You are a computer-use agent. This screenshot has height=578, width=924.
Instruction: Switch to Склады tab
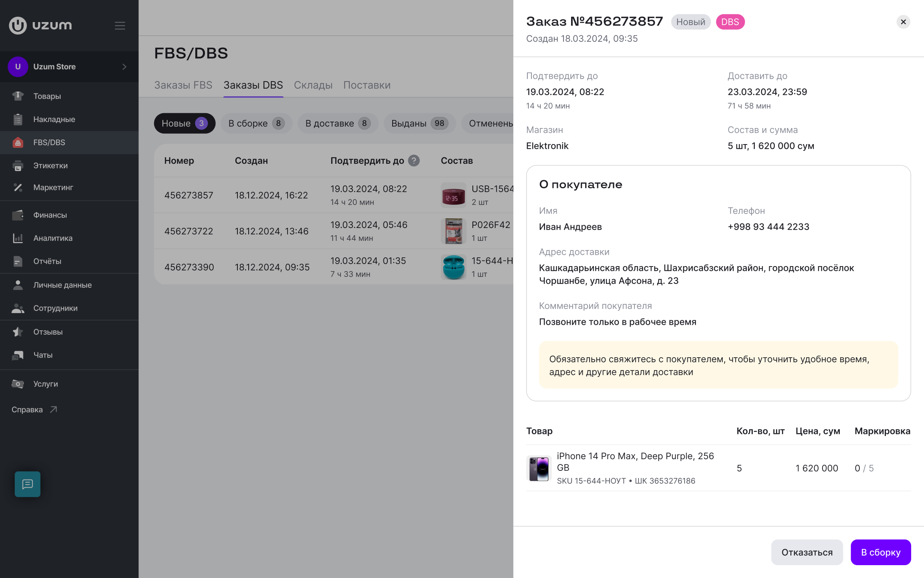[313, 85]
